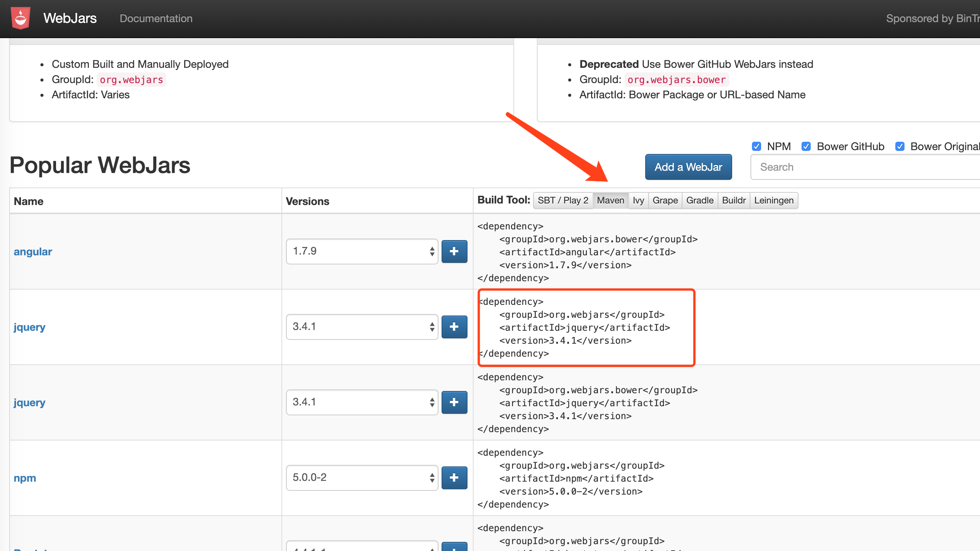The image size is (980, 551).
Task: Open the jquery package link
Action: pyautogui.click(x=29, y=327)
